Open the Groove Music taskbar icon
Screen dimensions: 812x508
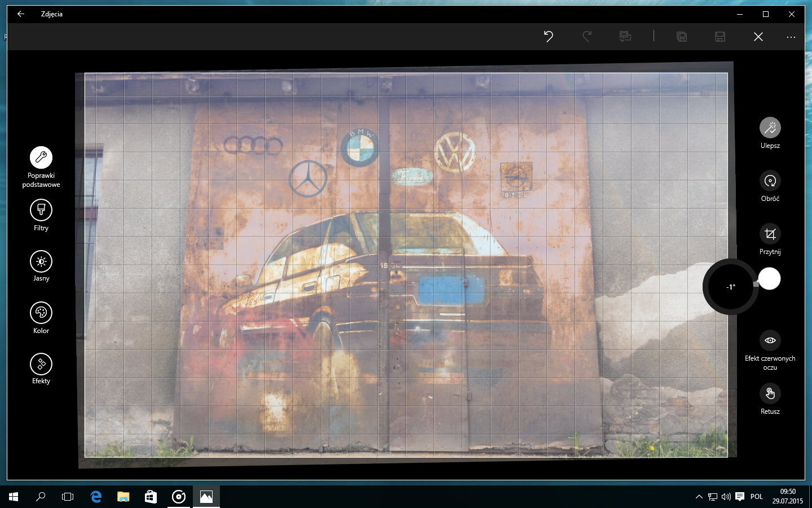[x=179, y=497]
